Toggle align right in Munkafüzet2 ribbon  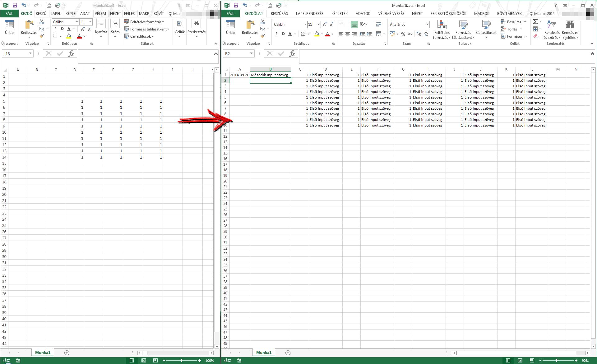pos(354,34)
